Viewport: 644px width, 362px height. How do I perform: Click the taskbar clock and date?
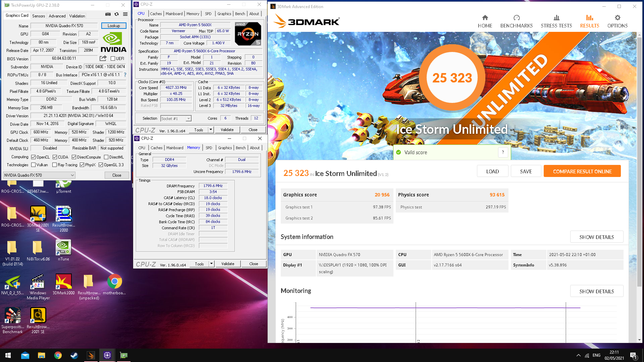[614, 355]
